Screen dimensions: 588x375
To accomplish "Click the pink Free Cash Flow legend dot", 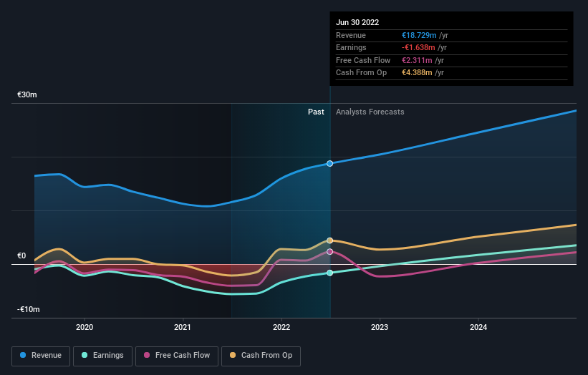I will [147, 355].
